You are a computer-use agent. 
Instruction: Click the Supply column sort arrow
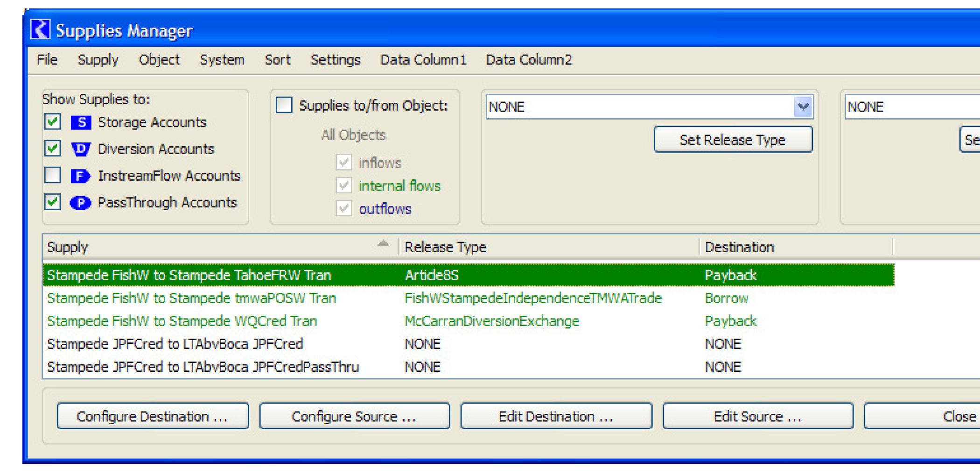coord(383,243)
